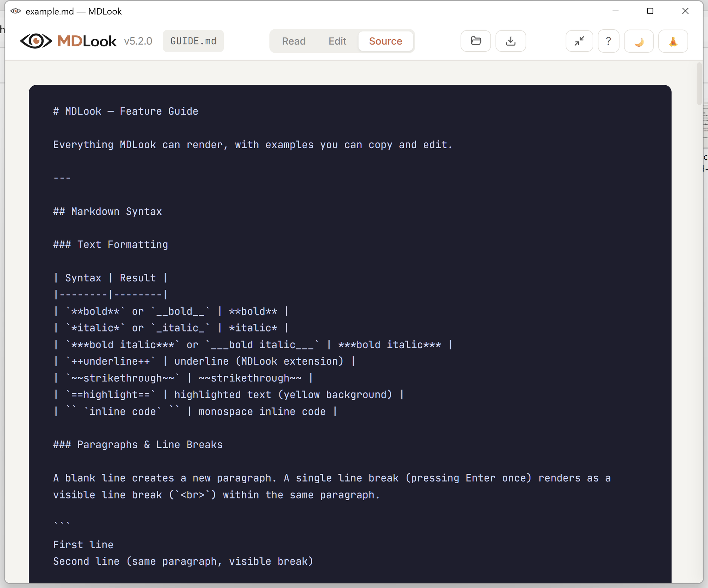Click 'Everything MDLook can render' sentence
Viewport: 708px width, 588px height.
(x=253, y=145)
